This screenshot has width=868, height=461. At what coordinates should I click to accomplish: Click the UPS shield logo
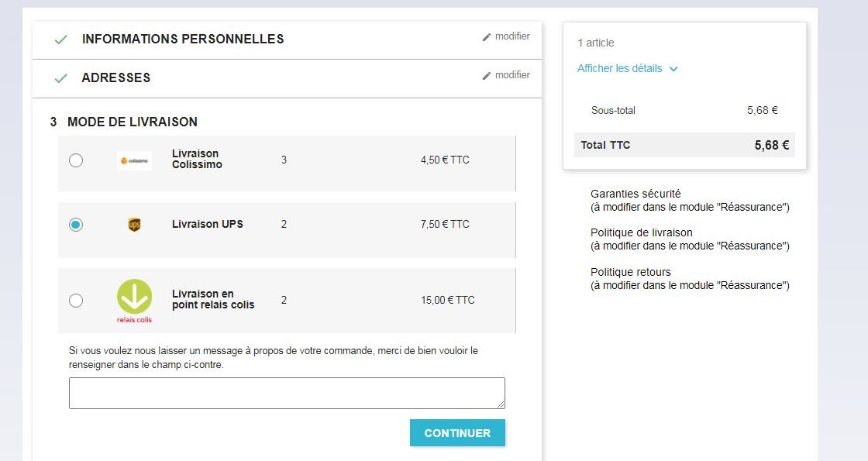134,224
